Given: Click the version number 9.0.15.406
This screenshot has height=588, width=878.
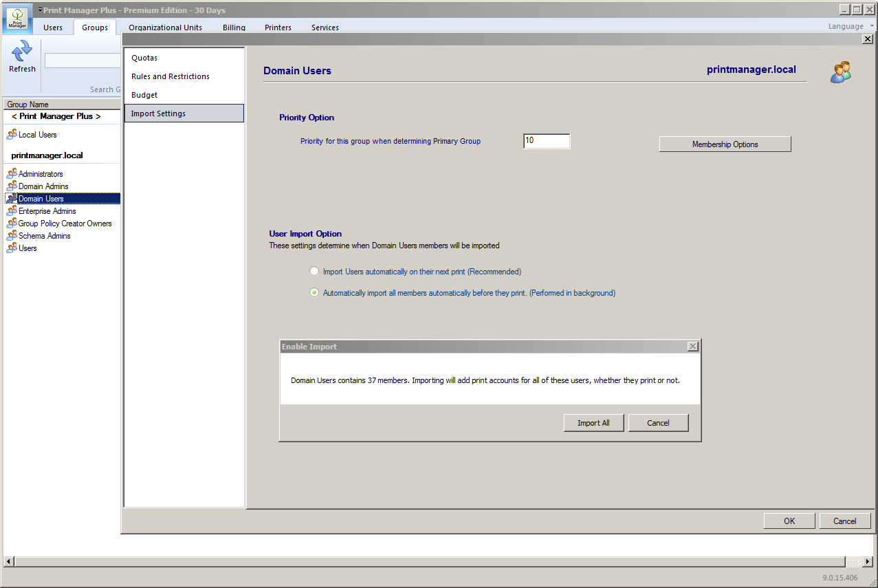Looking at the screenshot, I should tap(840, 578).
